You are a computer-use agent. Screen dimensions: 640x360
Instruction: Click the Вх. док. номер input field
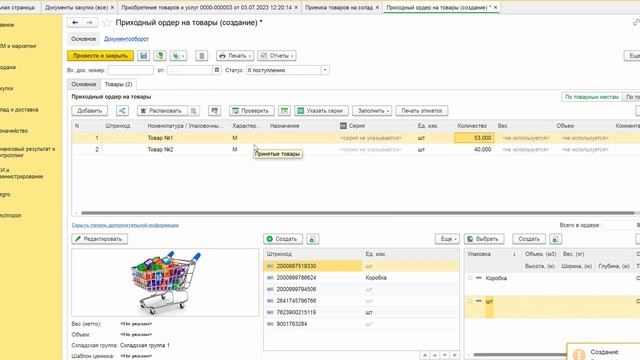click(131, 70)
